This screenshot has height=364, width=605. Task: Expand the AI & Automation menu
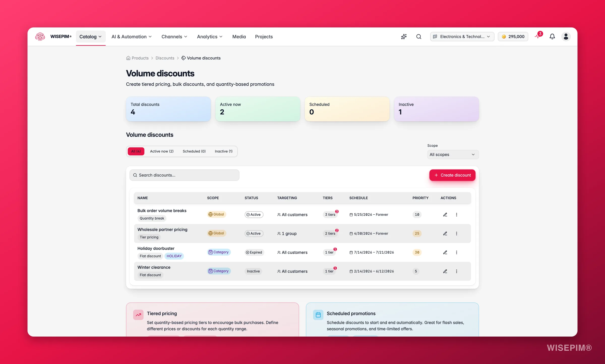[132, 37]
